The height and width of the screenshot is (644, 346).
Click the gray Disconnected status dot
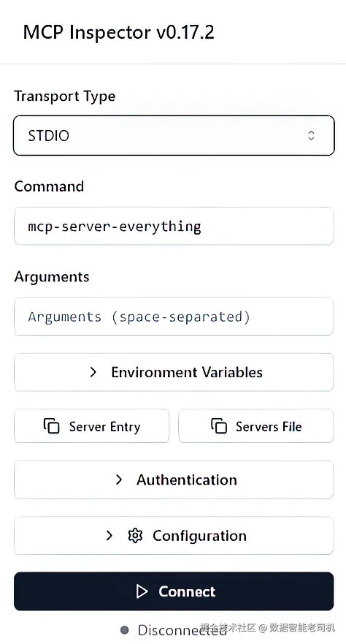[125, 629]
